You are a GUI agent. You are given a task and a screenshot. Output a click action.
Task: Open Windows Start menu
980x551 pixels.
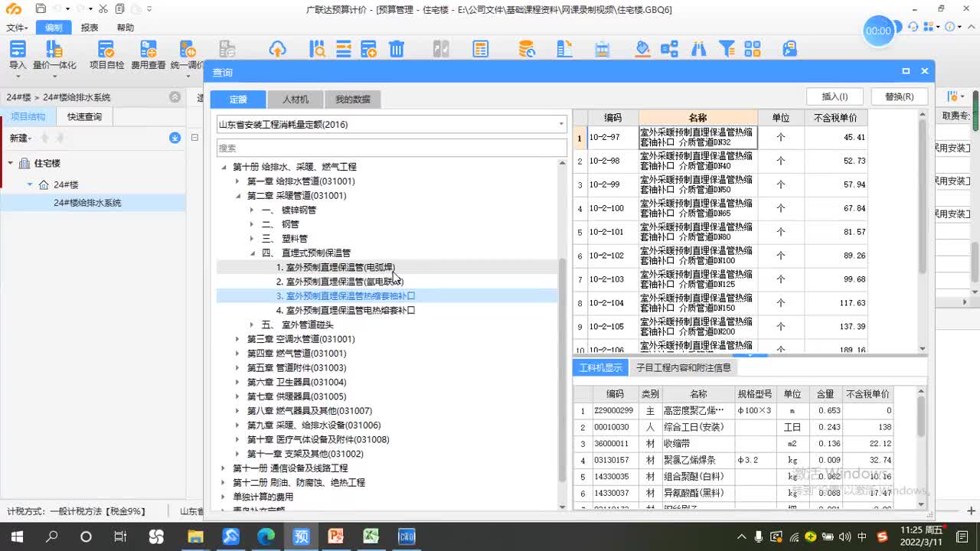(x=17, y=536)
